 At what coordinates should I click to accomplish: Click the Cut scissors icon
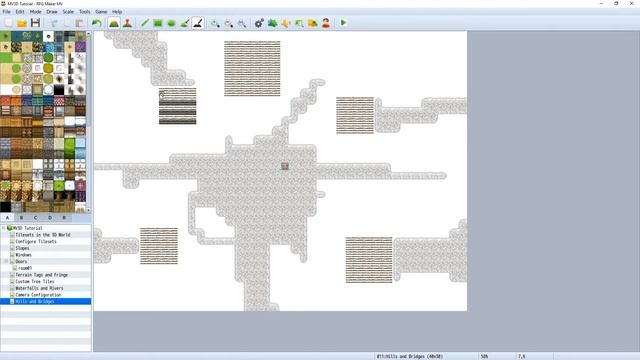[53, 23]
